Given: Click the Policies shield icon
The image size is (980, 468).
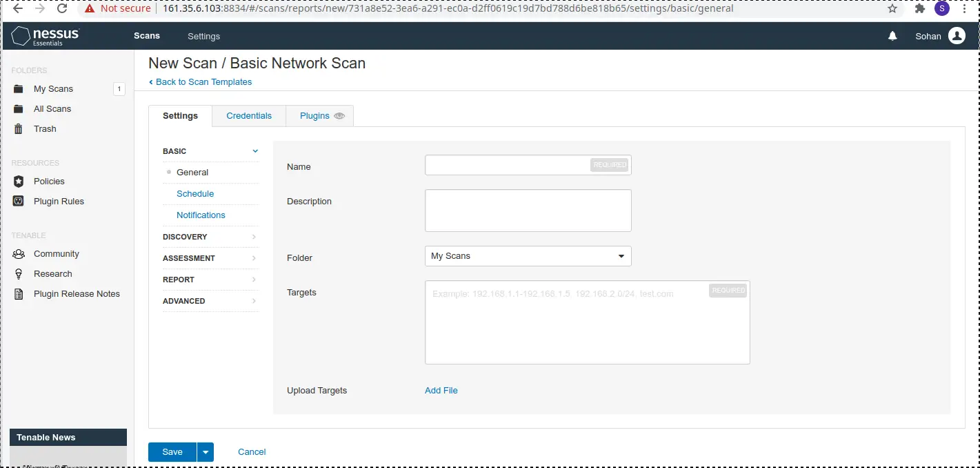Looking at the screenshot, I should click(19, 182).
